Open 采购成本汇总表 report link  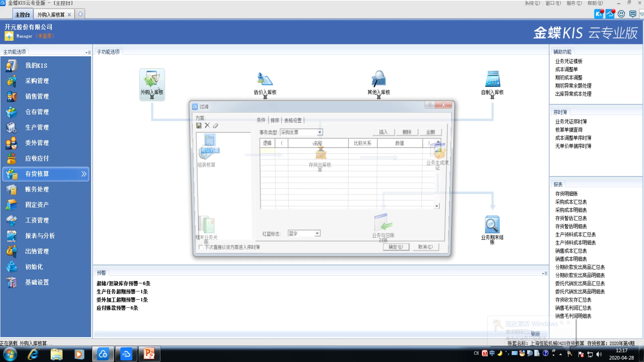point(571,202)
